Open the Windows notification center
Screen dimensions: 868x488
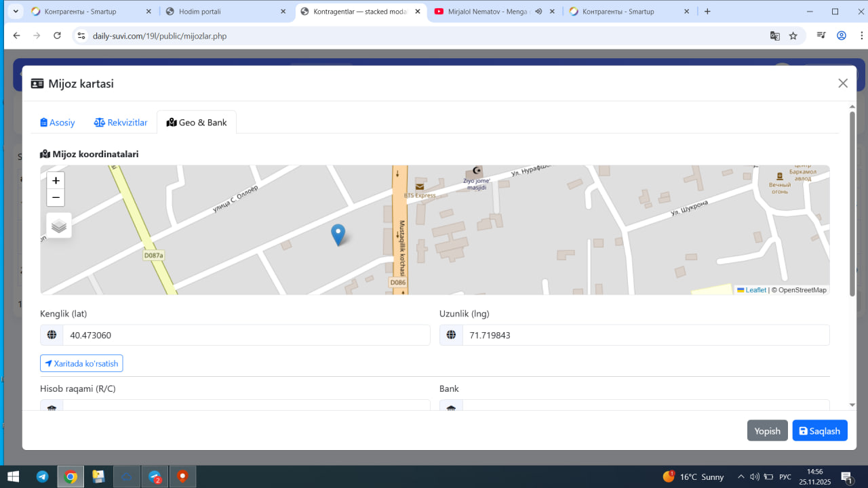846,476
